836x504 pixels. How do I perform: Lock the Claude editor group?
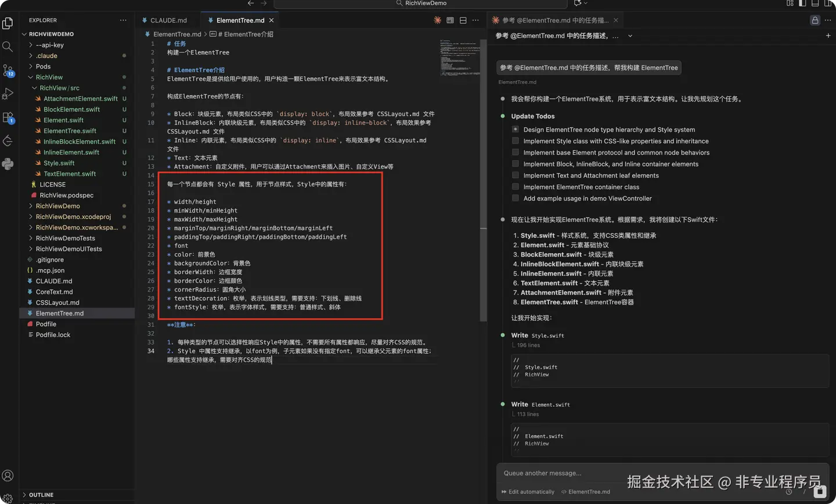815,20
